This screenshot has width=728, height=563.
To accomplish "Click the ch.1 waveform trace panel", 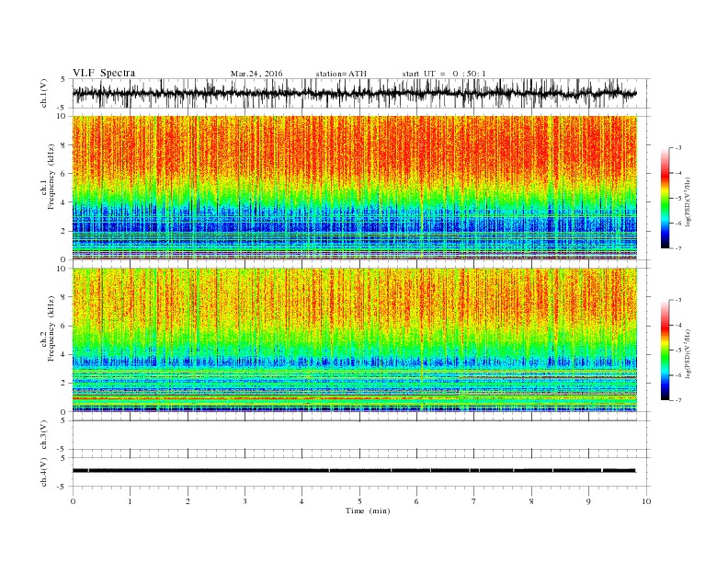I will click(360, 93).
